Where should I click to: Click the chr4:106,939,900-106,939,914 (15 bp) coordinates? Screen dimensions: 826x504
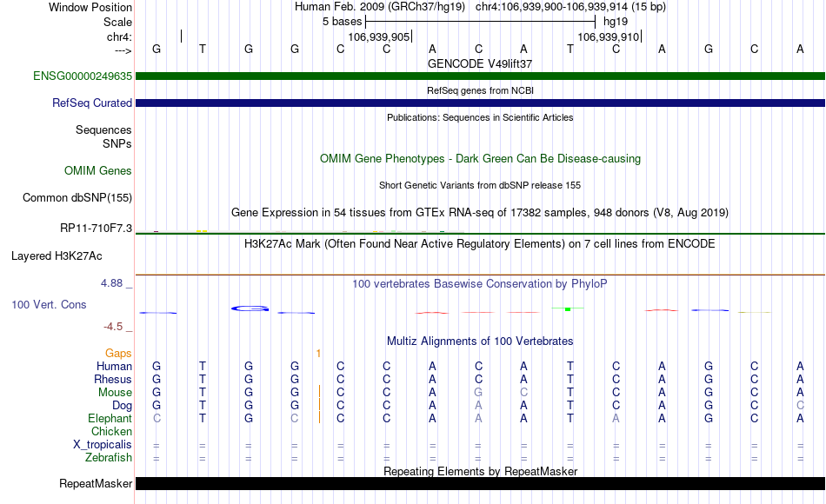[570, 7]
